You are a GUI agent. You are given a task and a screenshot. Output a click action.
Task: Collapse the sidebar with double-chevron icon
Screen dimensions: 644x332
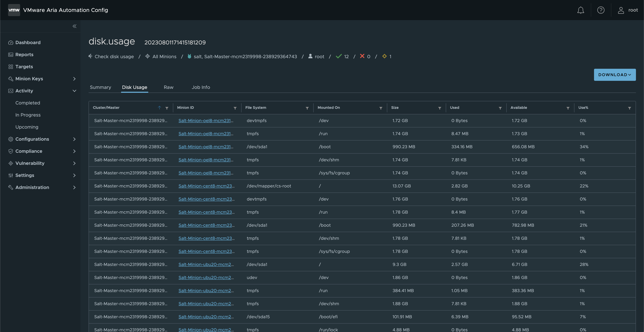(74, 26)
